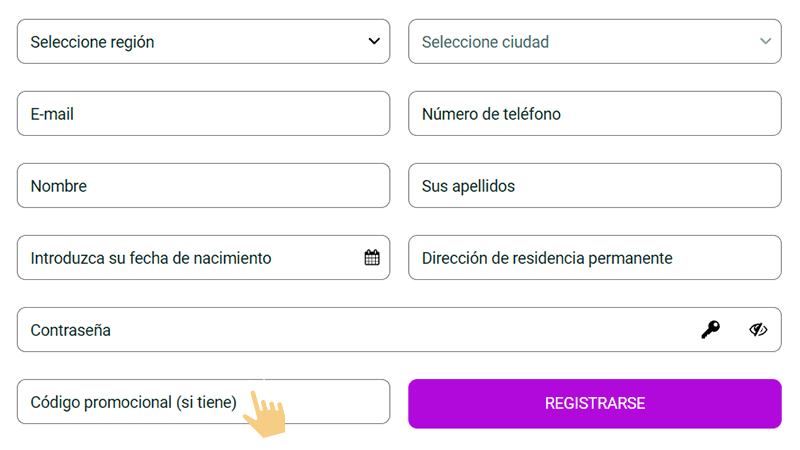This screenshot has height=450, width=800.
Task: Select the Nombre text field
Action: tap(203, 186)
